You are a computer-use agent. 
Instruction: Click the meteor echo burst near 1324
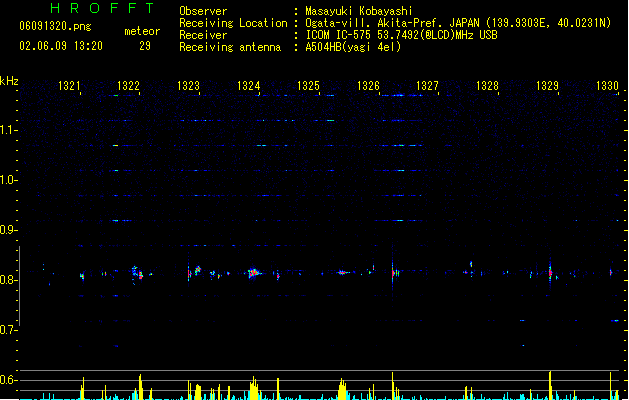click(x=254, y=273)
